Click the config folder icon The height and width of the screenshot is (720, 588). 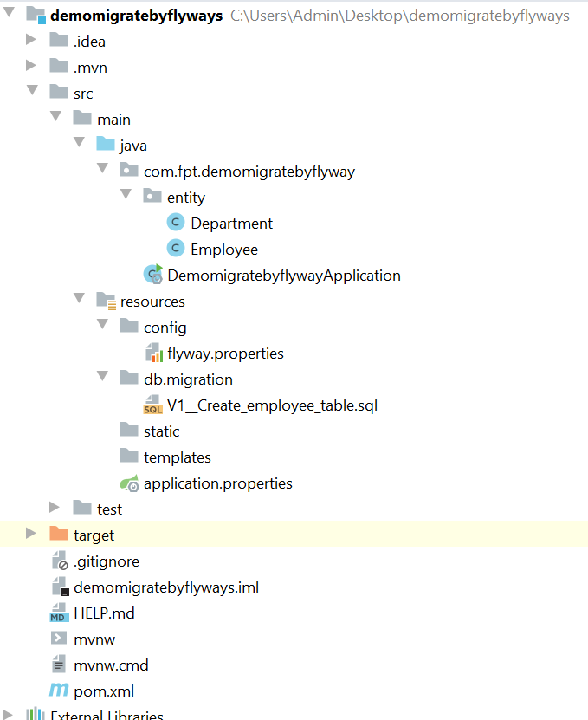point(129,326)
